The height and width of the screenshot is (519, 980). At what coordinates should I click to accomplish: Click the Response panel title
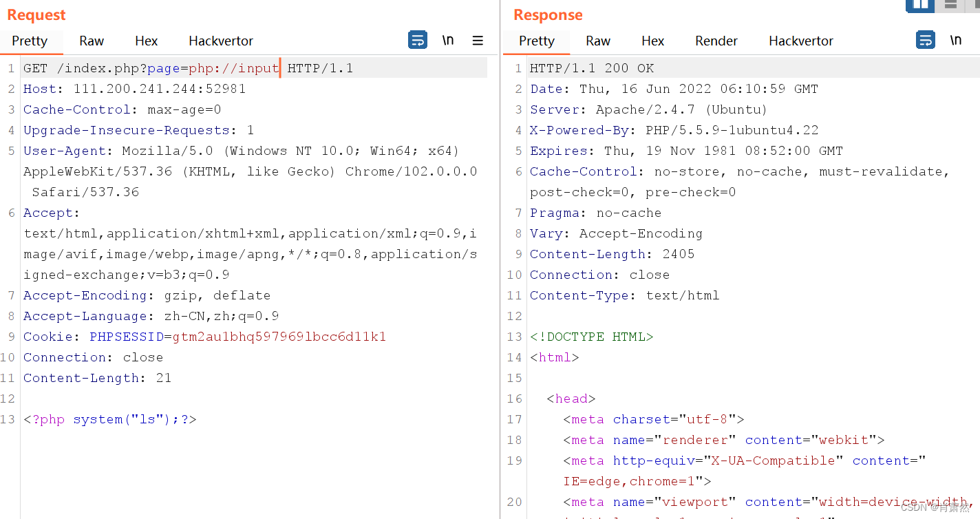coord(548,15)
